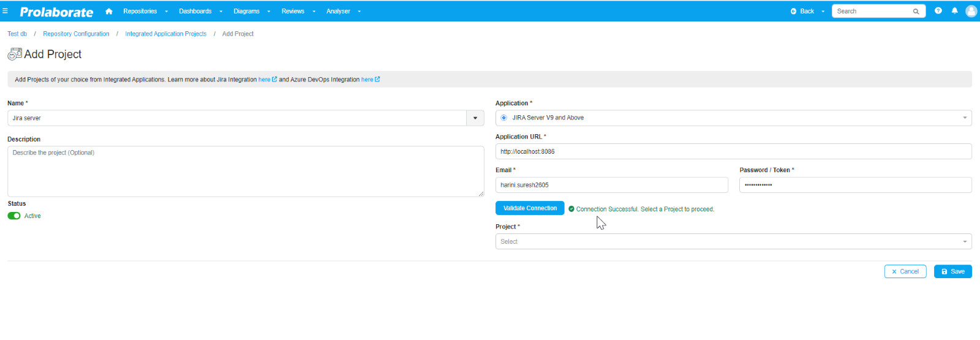The image size is (980, 340).
Task: Toggle the Active status switch
Action: tap(14, 216)
